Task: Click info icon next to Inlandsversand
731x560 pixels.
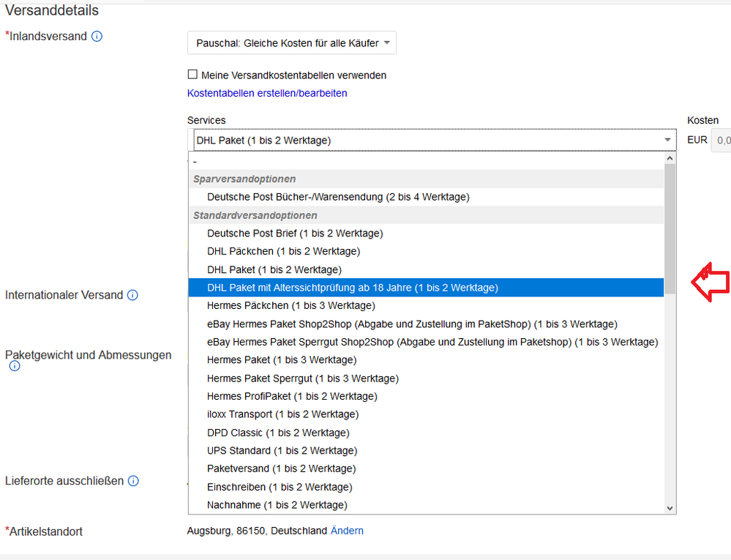Action: pos(97,36)
